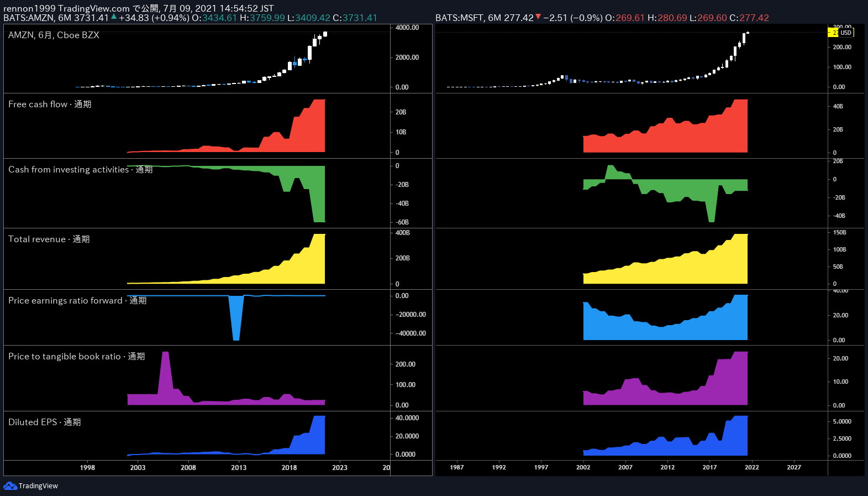Click the green up-arrow beside AMZN price

114,17
